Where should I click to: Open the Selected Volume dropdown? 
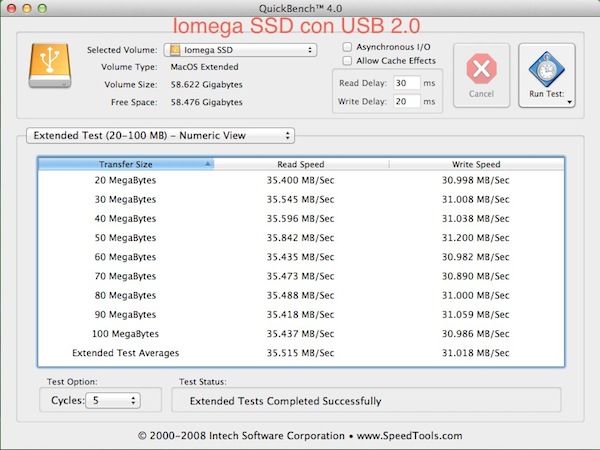point(240,50)
